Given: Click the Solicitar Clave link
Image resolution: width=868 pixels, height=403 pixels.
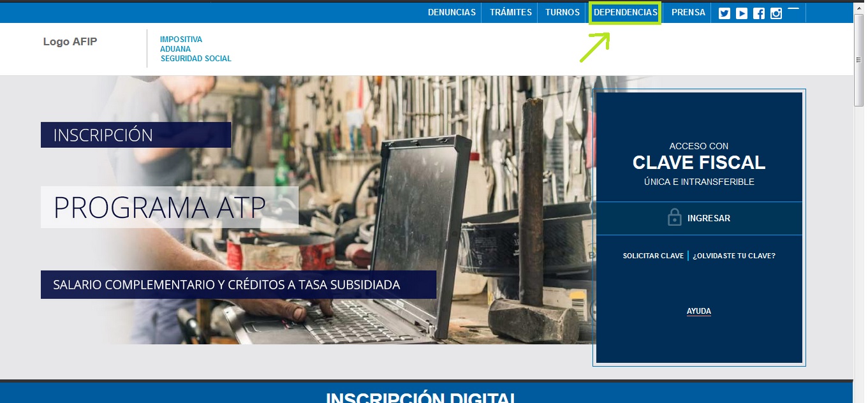Looking at the screenshot, I should [x=653, y=256].
